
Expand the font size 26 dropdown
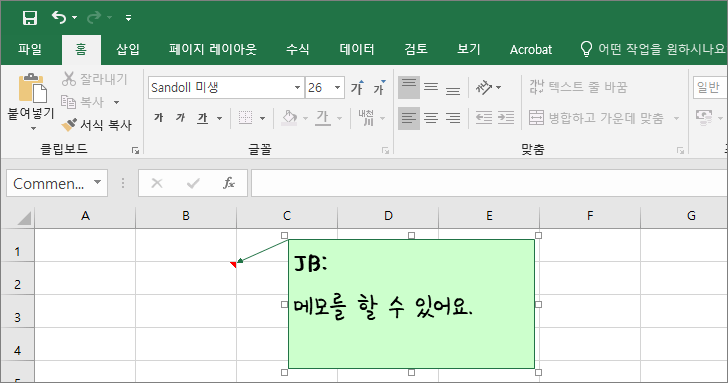[x=338, y=88]
